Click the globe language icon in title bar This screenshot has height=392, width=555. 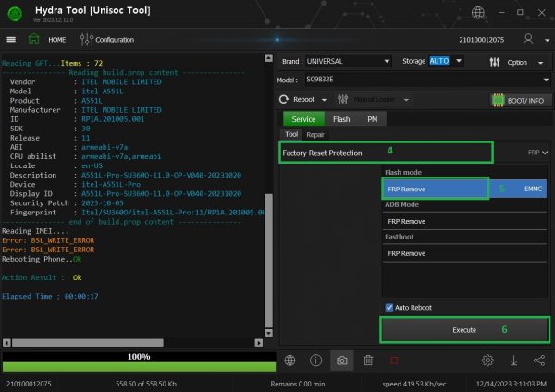pyautogui.click(x=478, y=13)
